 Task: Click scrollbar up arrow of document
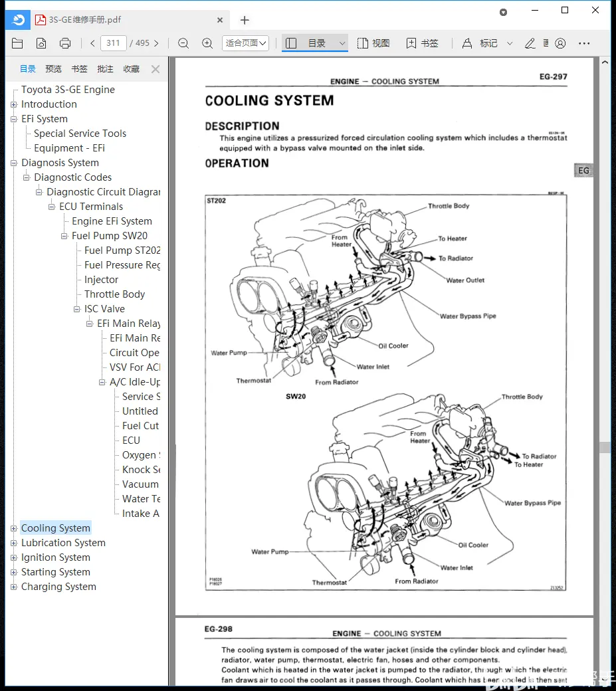click(605, 62)
